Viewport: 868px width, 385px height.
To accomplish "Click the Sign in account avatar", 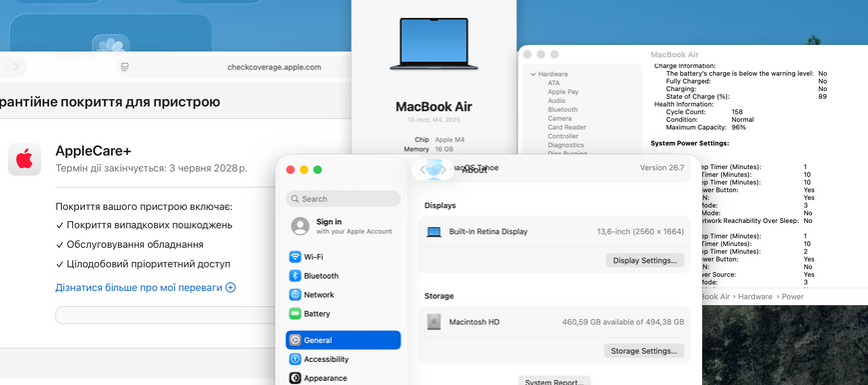I will 300,226.
